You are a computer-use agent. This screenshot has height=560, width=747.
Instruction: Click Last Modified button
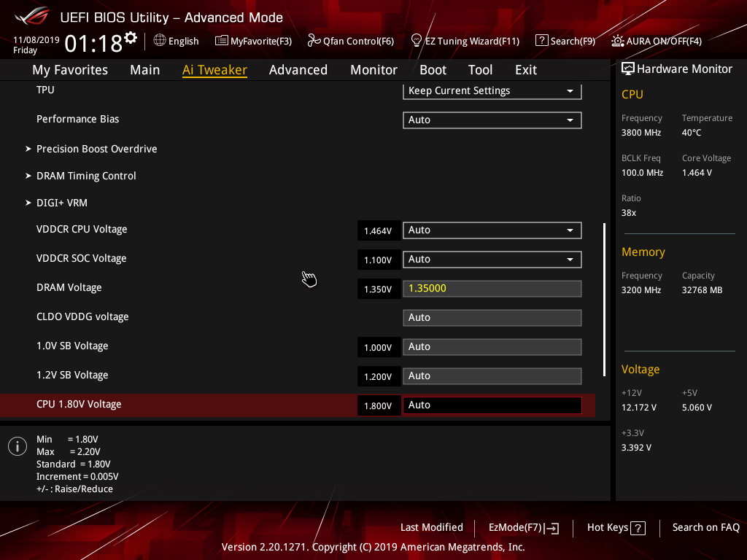(x=432, y=528)
